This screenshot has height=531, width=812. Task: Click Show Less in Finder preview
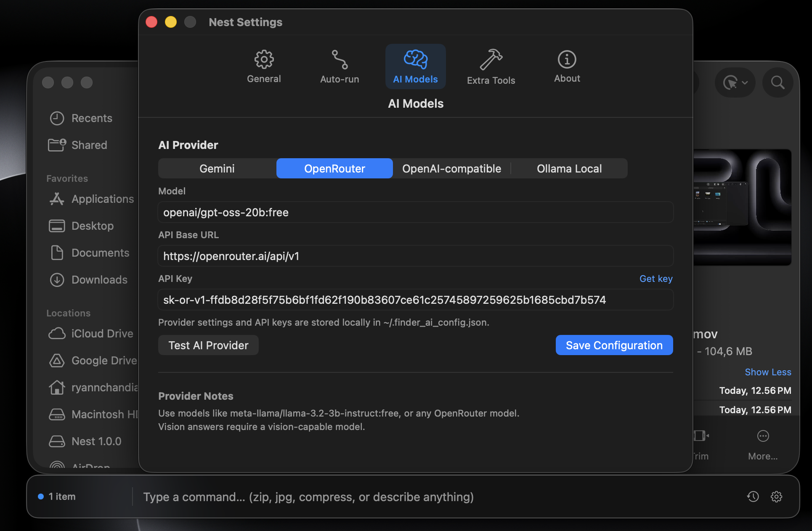coord(768,372)
